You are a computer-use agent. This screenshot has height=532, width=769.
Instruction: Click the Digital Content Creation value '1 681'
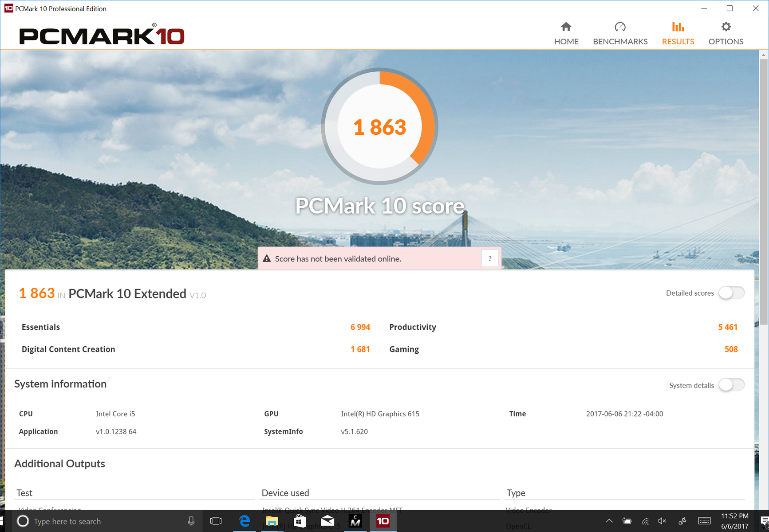click(x=360, y=349)
